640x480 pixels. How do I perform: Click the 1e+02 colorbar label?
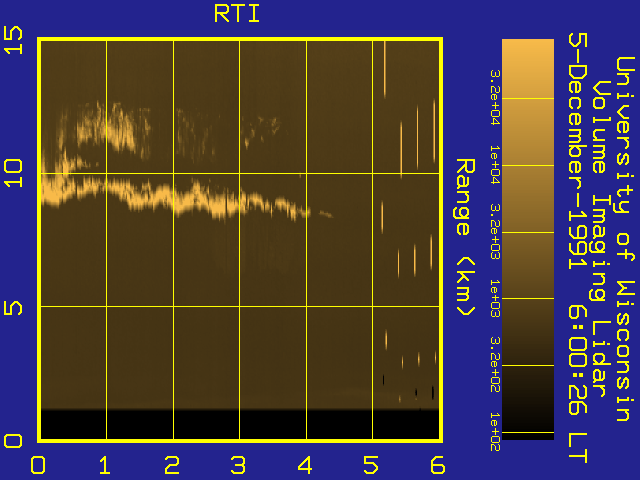495,432
